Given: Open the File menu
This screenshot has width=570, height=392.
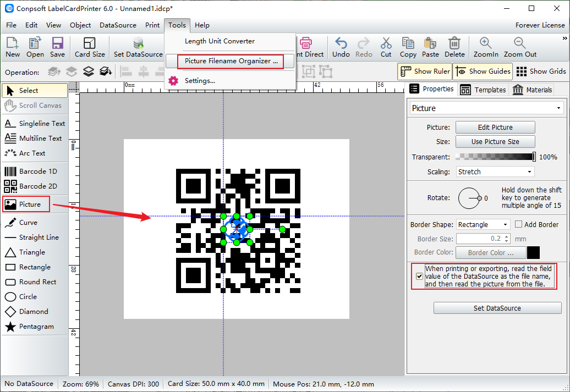Looking at the screenshot, I should [x=11, y=25].
